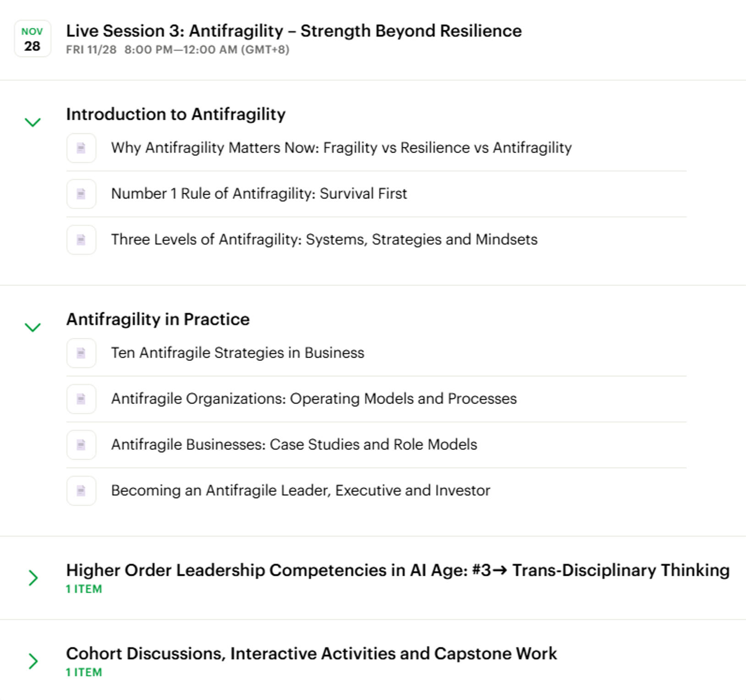Click document icon beside Three Levels of Antifragility
Image resolution: width=746 pixels, height=700 pixels.
pyautogui.click(x=81, y=240)
